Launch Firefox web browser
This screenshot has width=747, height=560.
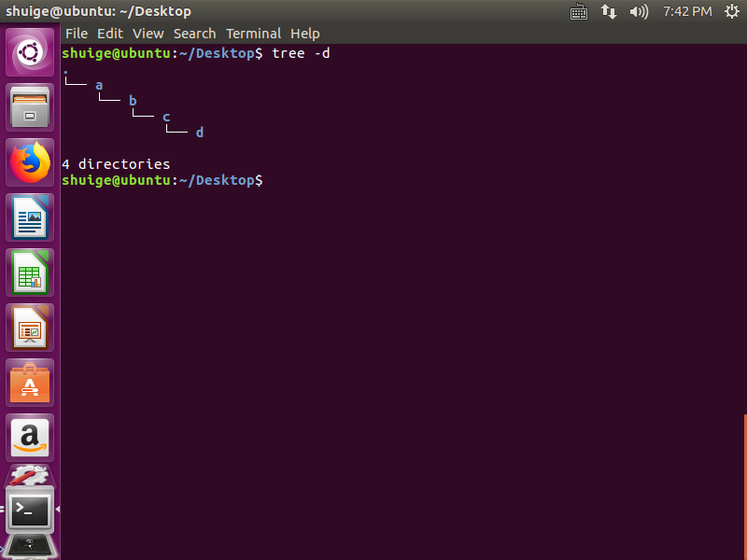point(30,162)
